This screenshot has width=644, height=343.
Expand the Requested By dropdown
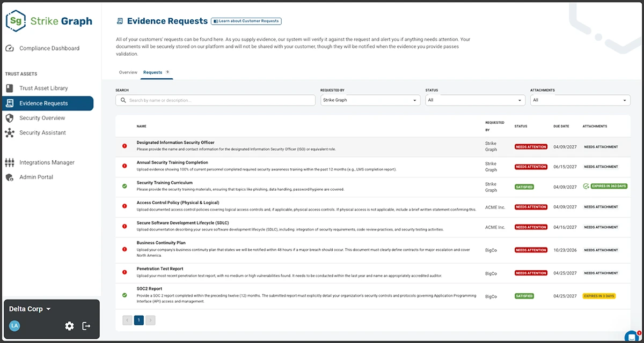point(370,100)
